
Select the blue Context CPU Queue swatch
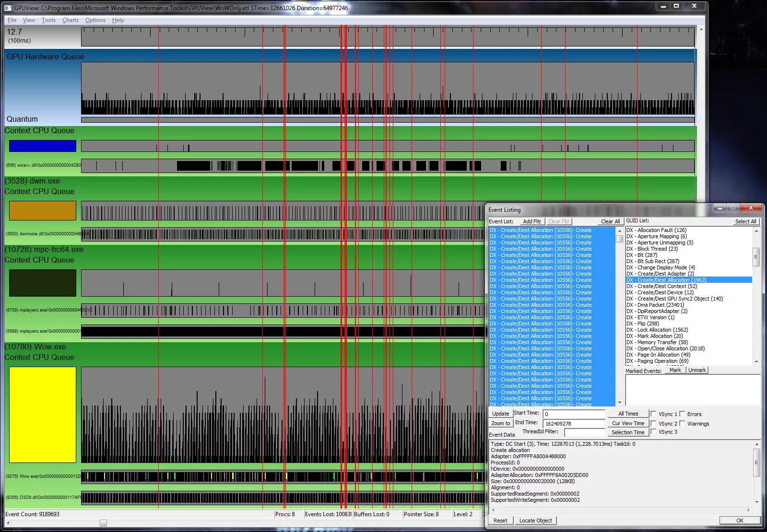(43, 146)
